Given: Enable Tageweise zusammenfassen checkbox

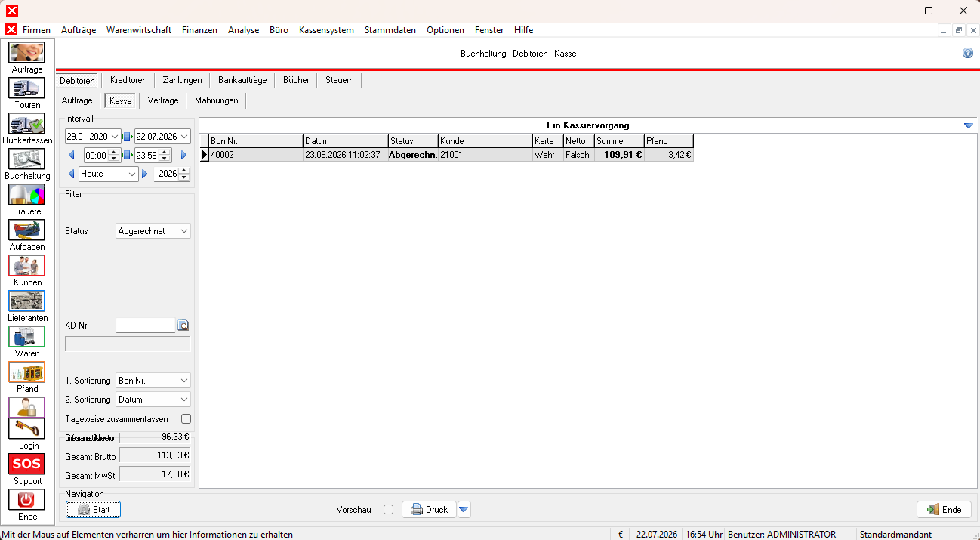Looking at the screenshot, I should (186, 418).
